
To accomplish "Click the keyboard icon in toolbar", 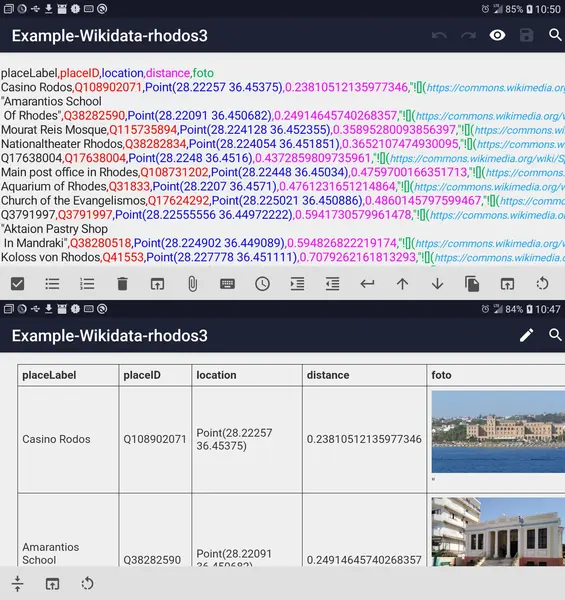I will pyautogui.click(x=227, y=284).
